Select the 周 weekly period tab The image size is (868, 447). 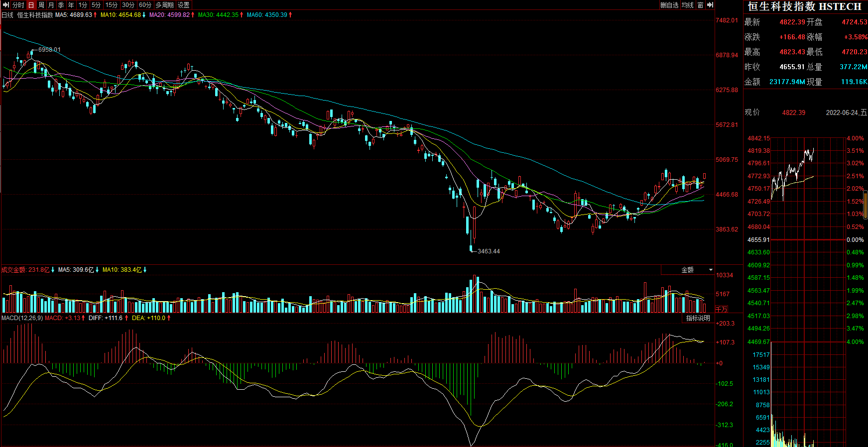(x=41, y=5)
